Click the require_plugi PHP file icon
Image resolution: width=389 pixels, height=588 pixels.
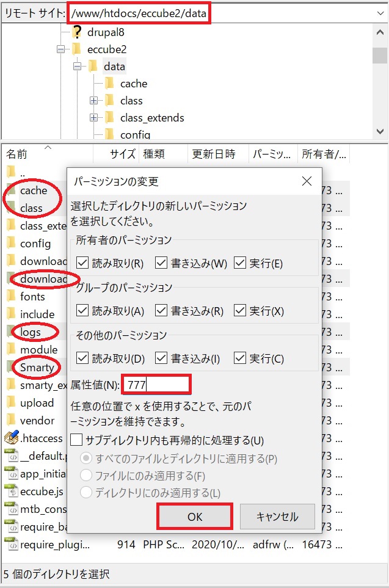point(11,545)
